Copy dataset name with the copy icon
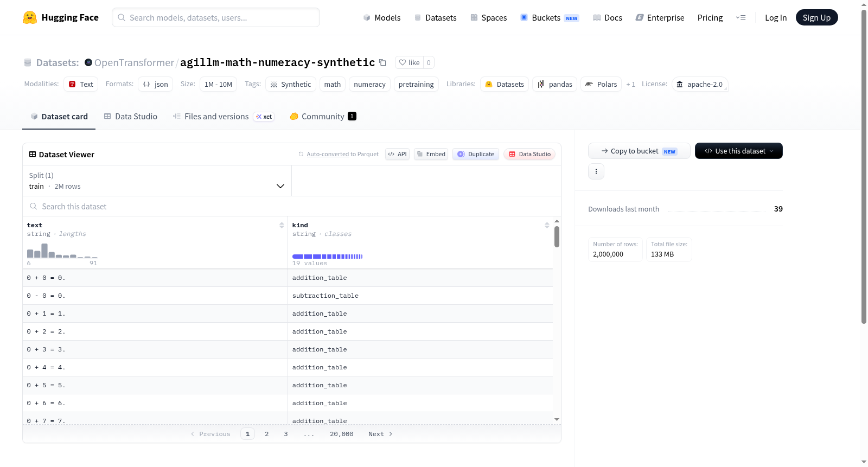The image size is (868, 467). pos(382,62)
